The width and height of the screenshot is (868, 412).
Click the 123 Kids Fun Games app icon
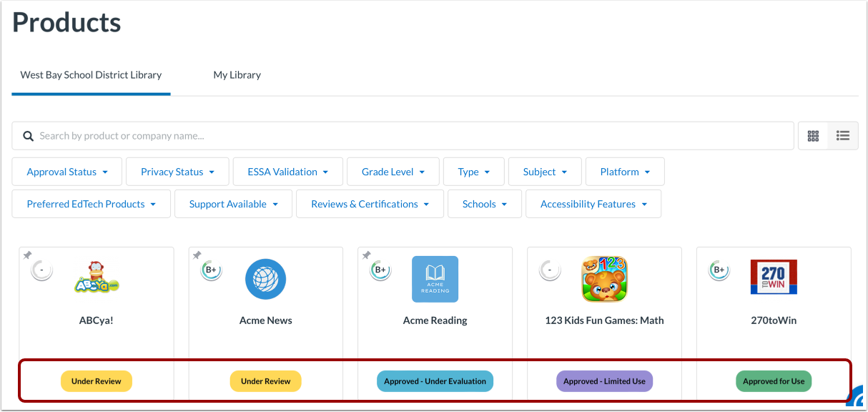(x=604, y=279)
